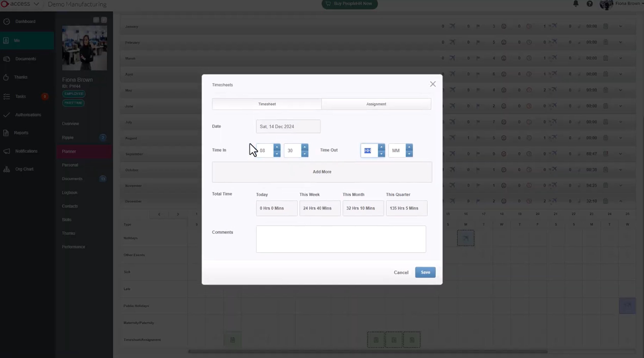Click the notifications bell icon
644x358 pixels.
[x=576, y=4]
